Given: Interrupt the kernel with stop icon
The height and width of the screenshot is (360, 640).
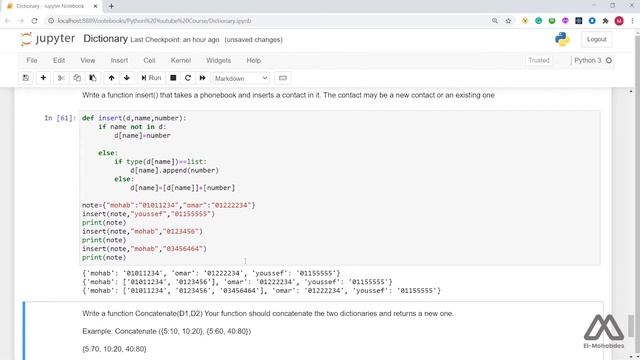Looking at the screenshot, I should (173, 78).
